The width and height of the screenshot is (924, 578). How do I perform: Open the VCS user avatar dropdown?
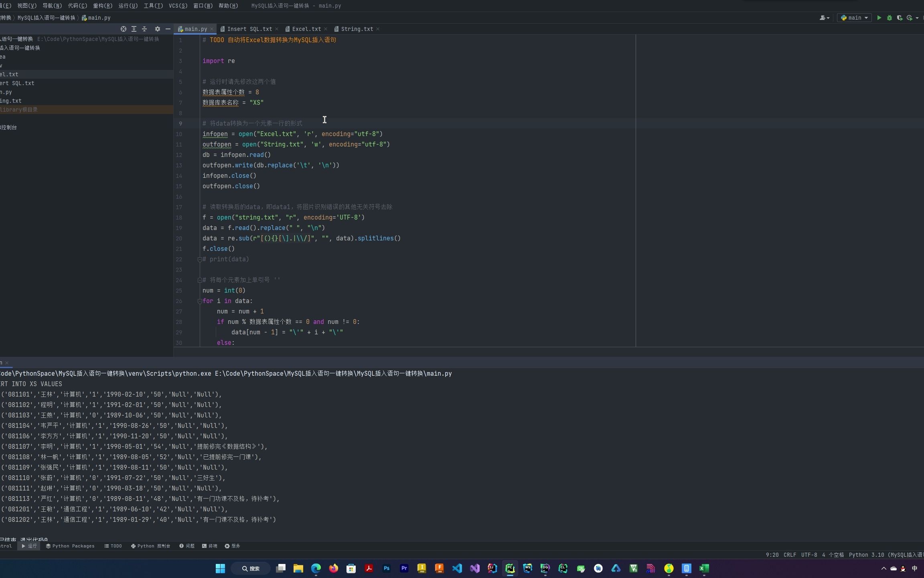click(x=825, y=18)
